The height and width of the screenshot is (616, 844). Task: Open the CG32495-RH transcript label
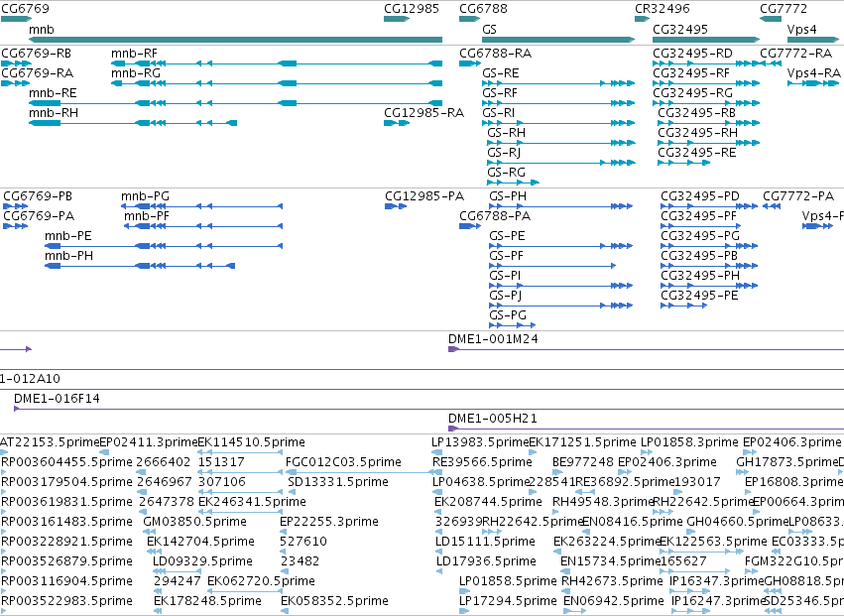tap(697, 133)
